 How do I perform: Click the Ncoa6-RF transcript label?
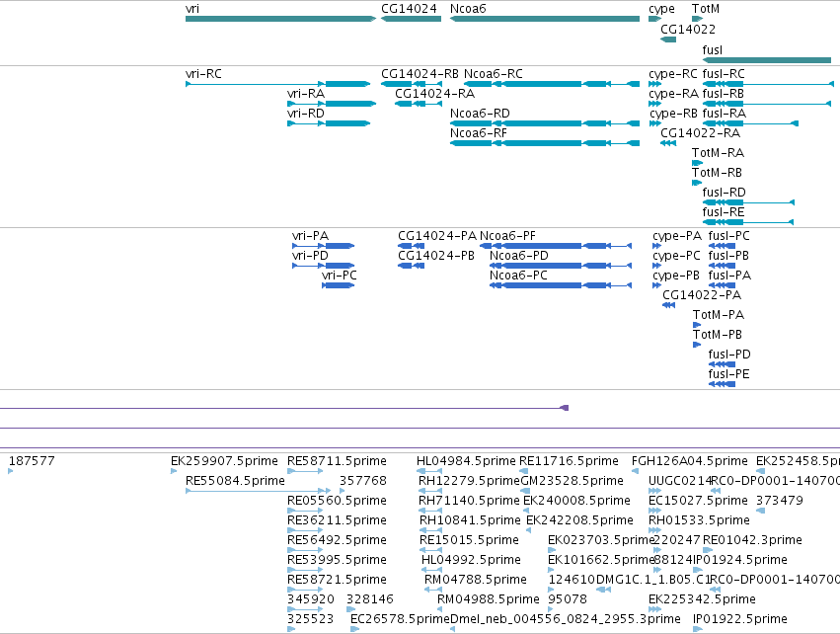(x=479, y=133)
